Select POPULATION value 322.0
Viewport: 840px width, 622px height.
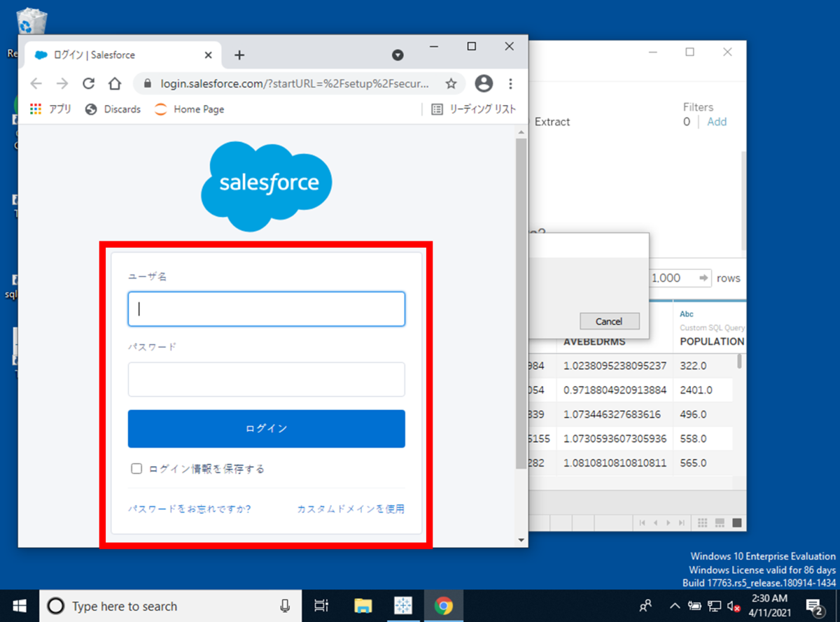pos(703,365)
